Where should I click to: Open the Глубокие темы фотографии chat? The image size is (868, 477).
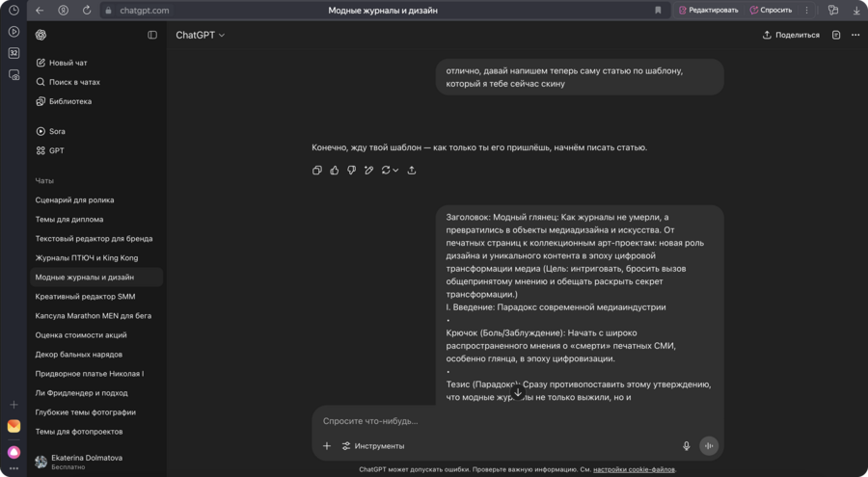tap(96, 412)
